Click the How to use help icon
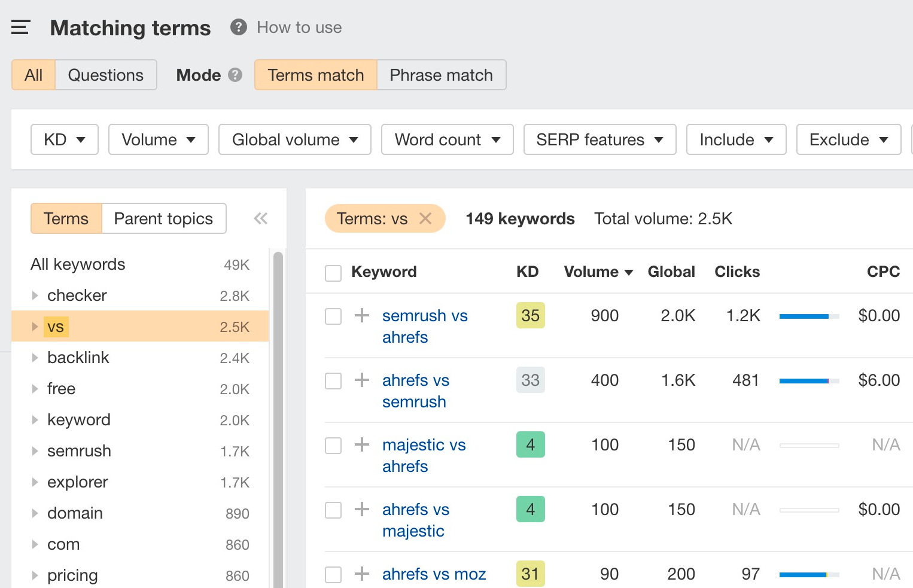 pyautogui.click(x=238, y=27)
